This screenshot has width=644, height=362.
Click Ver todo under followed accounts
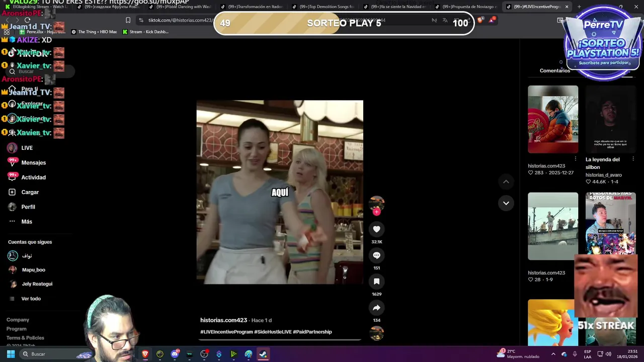tap(31, 299)
